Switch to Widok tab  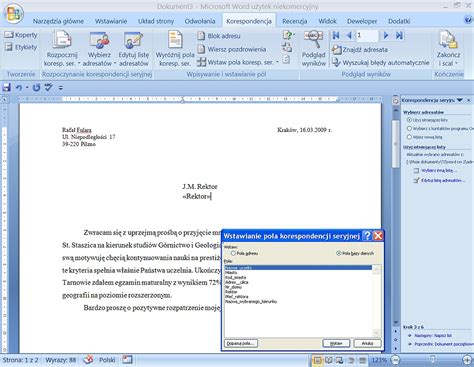(327, 21)
